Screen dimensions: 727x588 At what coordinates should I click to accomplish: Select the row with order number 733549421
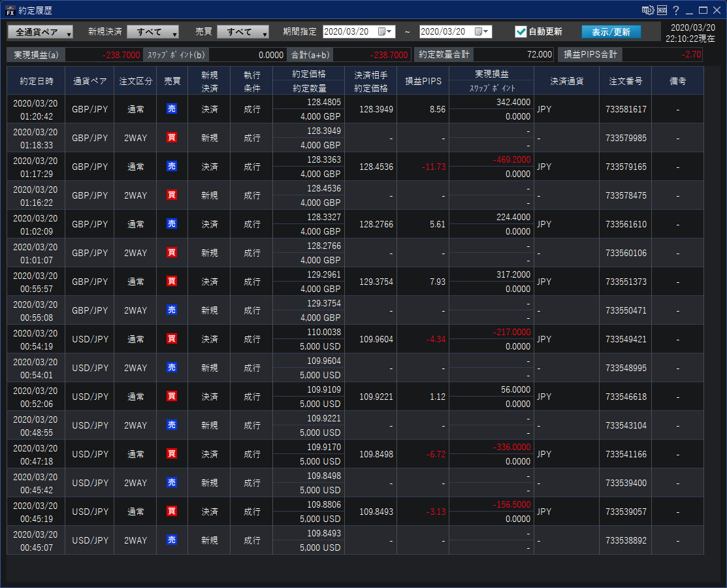tap(625, 339)
